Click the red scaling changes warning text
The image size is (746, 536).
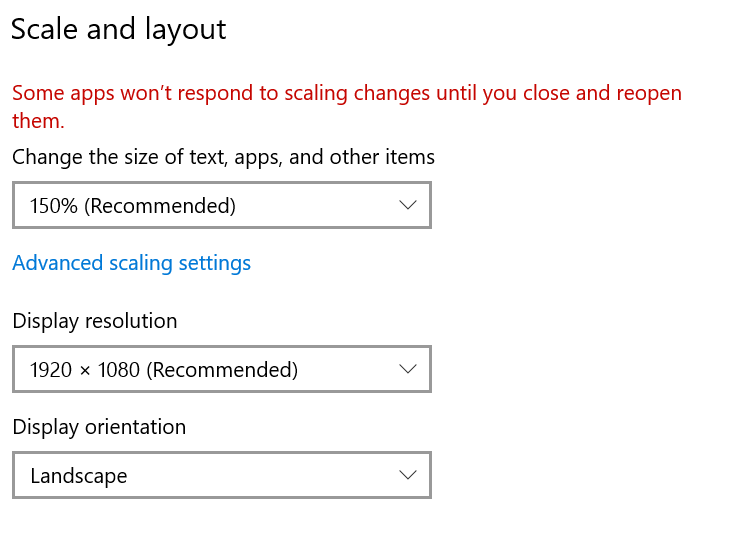pyautogui.click(x=346, y=94)
